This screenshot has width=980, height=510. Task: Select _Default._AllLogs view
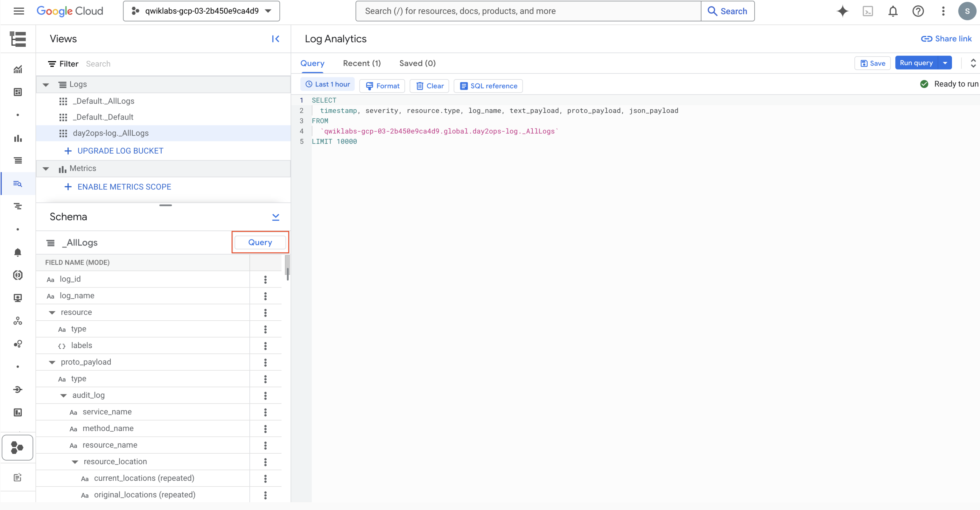163,101
